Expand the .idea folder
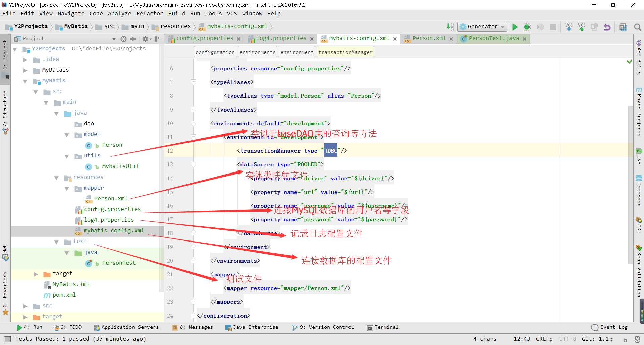This screenshot has height=345, width=644. click(x=25, y=60)
